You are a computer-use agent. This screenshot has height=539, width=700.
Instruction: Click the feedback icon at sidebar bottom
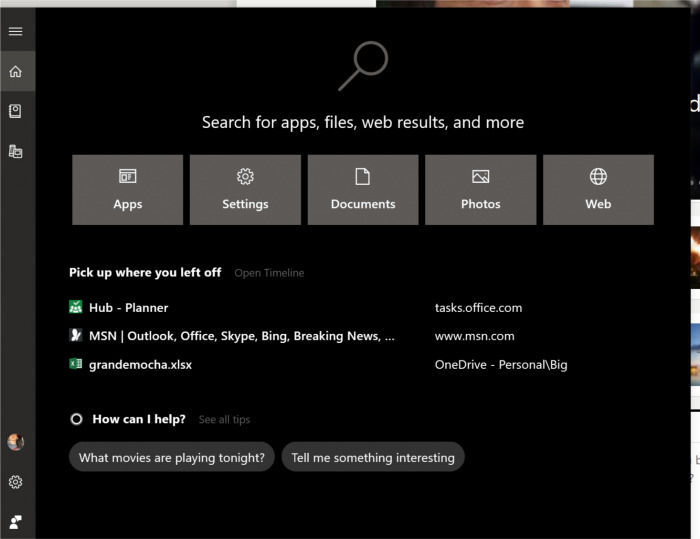coord(15,521)
